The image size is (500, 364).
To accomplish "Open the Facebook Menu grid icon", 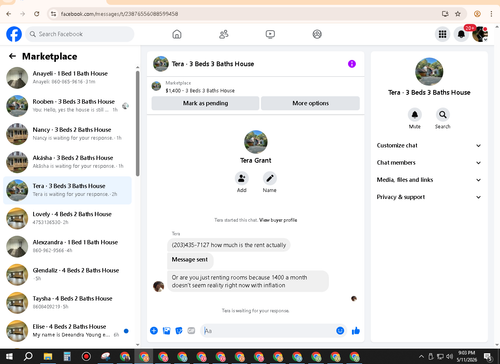I will pyautogui.click(x=442, y=34).
